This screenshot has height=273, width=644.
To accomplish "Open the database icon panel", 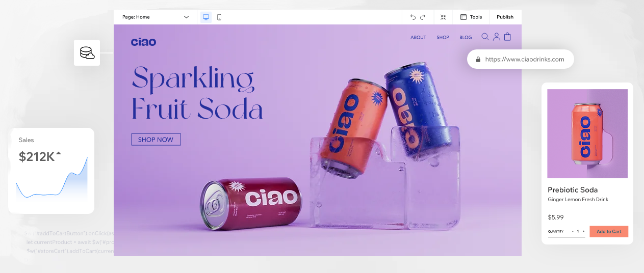I will coord(87,52).
